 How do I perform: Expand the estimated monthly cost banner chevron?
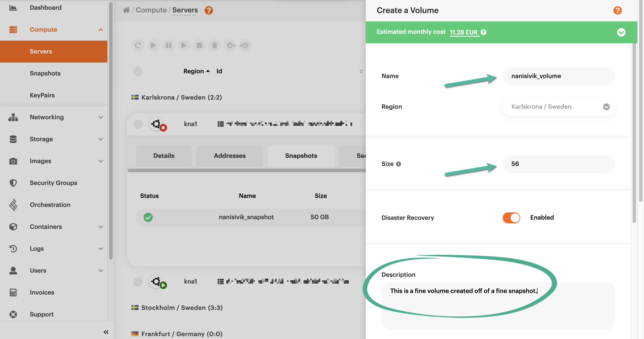(x=621, y=32)
